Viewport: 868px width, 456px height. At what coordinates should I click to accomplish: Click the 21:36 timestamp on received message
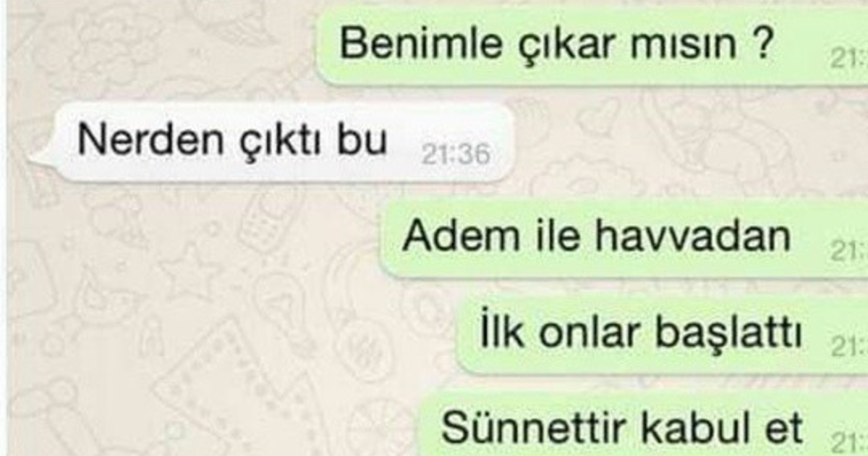pos(455,153)
